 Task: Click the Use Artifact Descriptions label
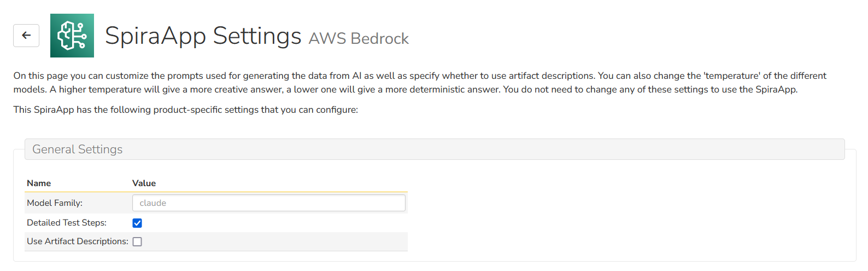[78, 241]
